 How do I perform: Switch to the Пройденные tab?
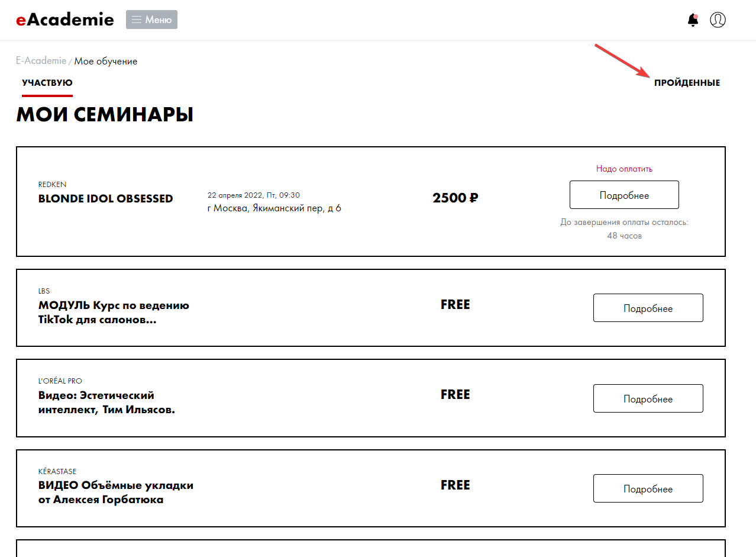click(687, 83)
